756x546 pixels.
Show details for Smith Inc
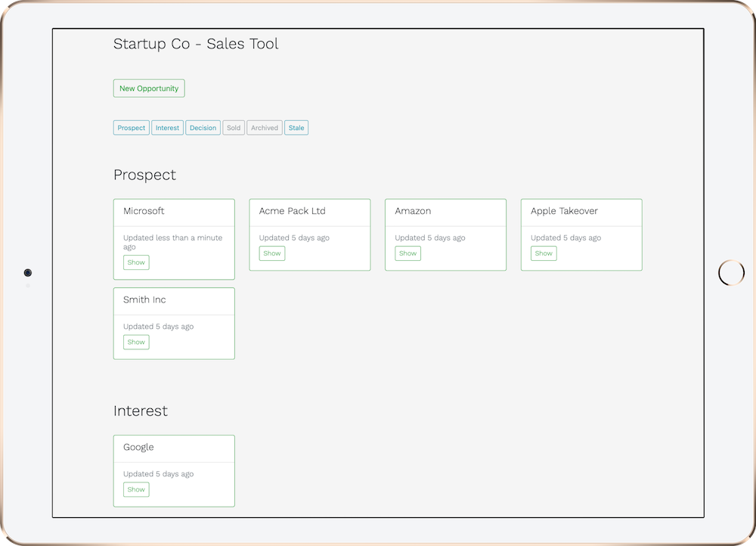pos(136,342)
